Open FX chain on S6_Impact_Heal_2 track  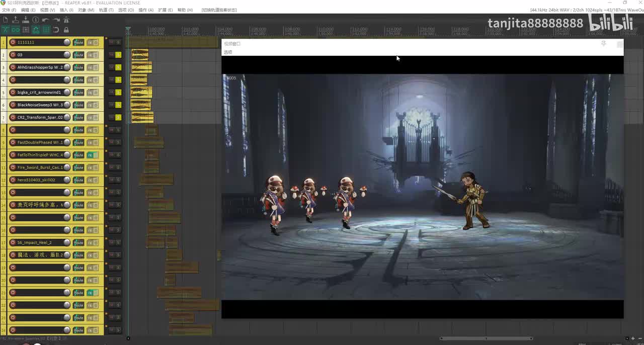pyautogui.click(x=91, y=242)
